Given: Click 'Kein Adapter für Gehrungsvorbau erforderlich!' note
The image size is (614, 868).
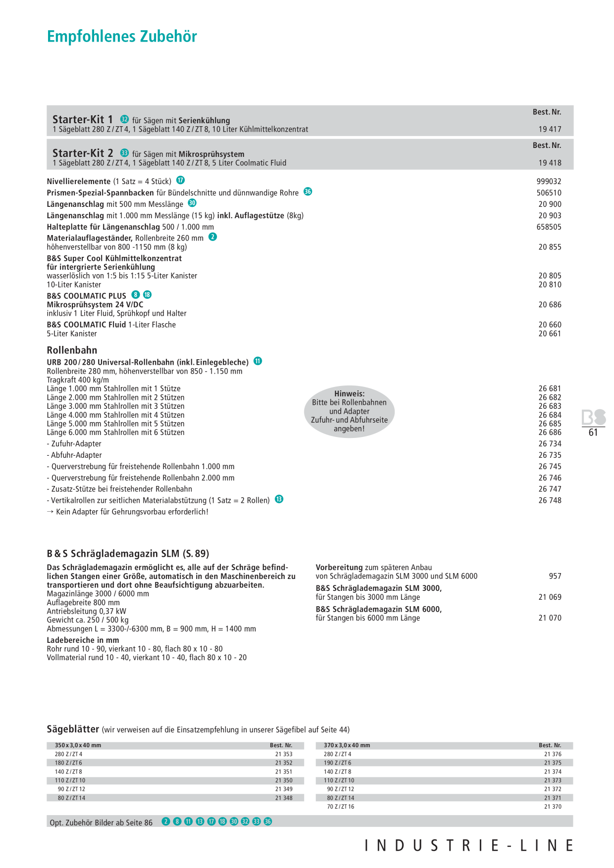Looking at the screenshot, I should point(128,512).
